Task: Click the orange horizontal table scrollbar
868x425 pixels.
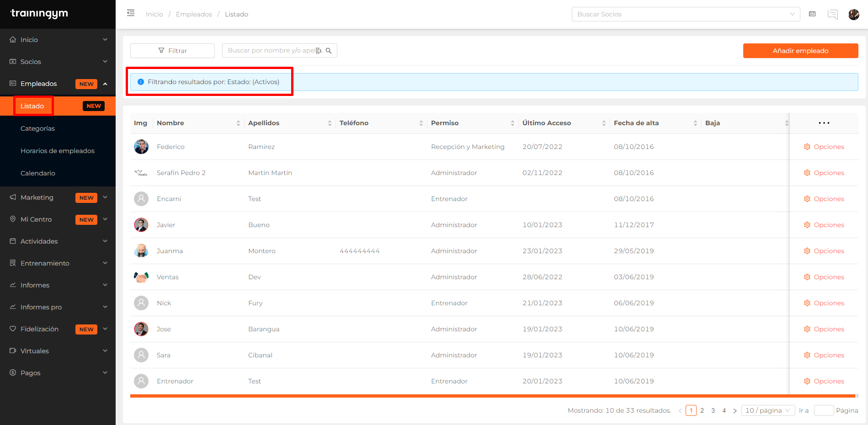Action: click(x=493, y=396)
